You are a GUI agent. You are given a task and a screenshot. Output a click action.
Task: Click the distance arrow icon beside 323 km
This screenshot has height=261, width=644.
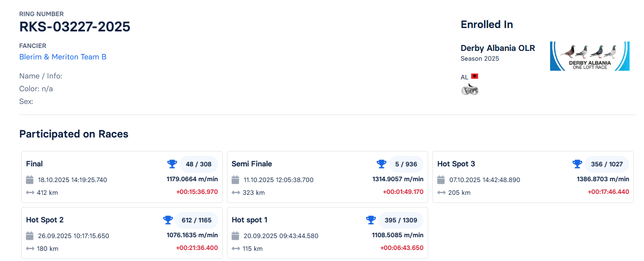tap(235, 193)
